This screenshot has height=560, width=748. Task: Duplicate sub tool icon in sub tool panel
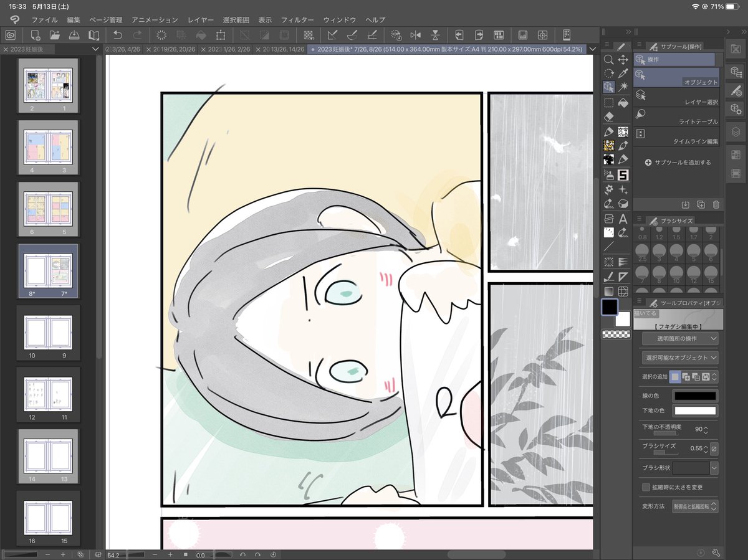[x=701, y=204]
